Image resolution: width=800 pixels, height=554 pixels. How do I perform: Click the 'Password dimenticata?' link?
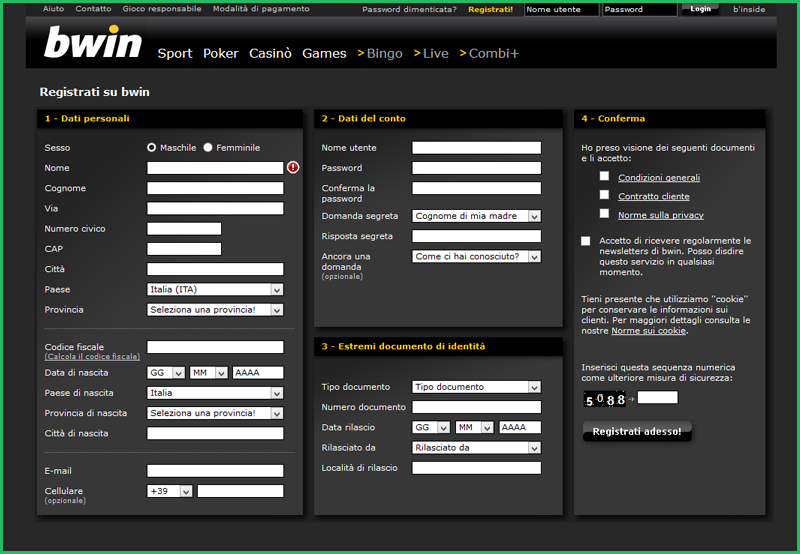[x=409, y=9]
